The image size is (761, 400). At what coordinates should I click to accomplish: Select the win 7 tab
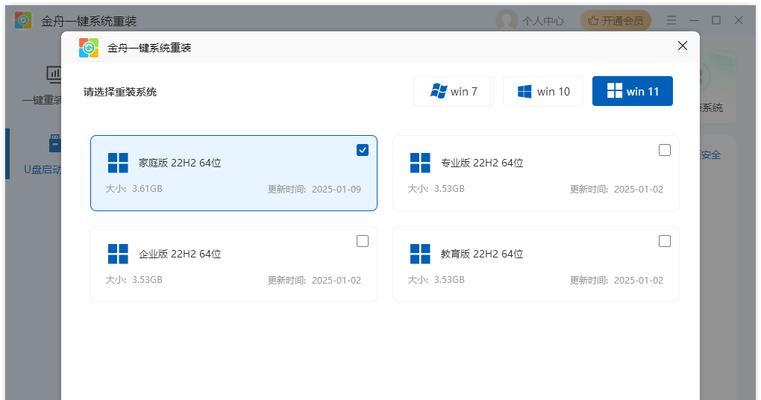[x=453, y=91]
